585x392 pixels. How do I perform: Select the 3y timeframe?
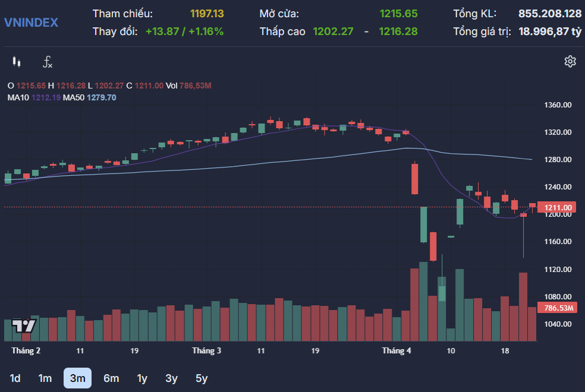(171, 378)
